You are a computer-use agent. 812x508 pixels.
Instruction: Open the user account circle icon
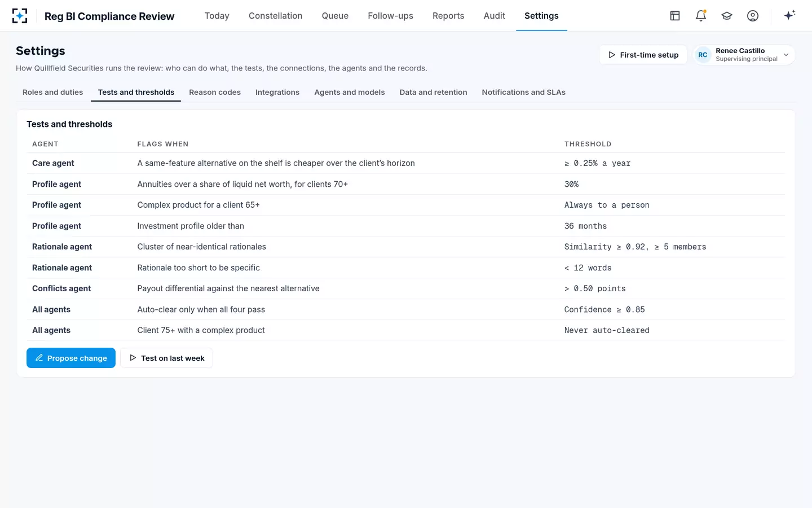tap(753, 16)
